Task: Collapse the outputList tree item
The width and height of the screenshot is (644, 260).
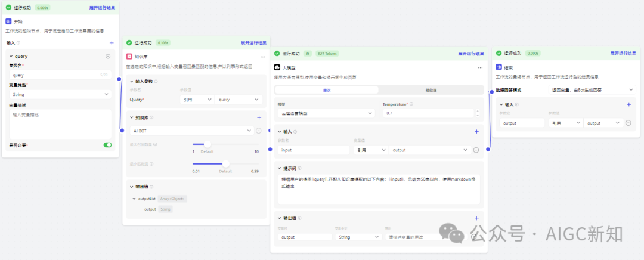Action: pos(134,199)
